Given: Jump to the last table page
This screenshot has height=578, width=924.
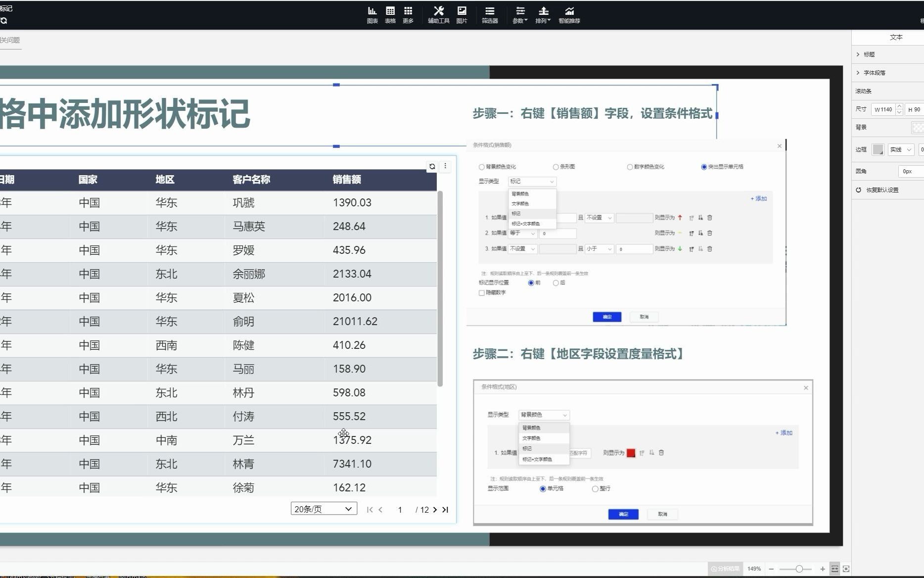Looking at the screenshot, I should [x=445, y=510].
